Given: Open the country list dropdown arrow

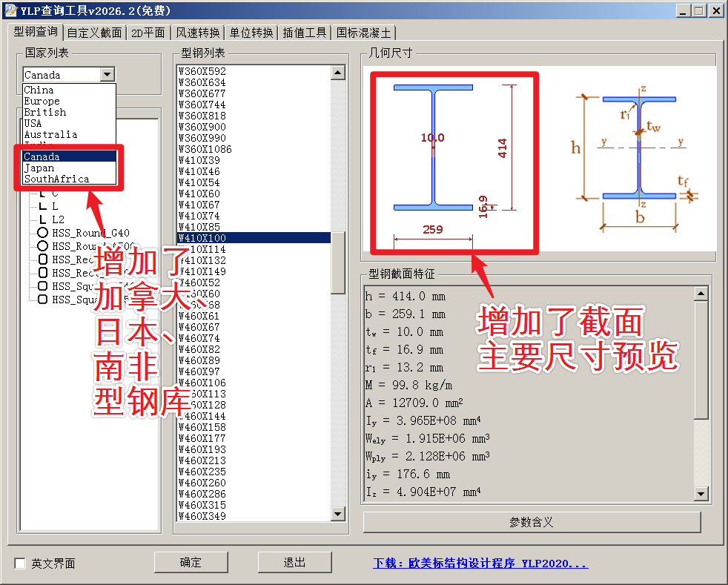Looking at the screenshot, I should tap(108, 75).
